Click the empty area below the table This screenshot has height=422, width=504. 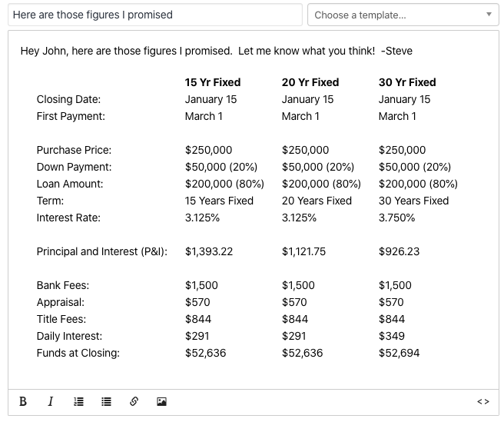tap(254, 374)
